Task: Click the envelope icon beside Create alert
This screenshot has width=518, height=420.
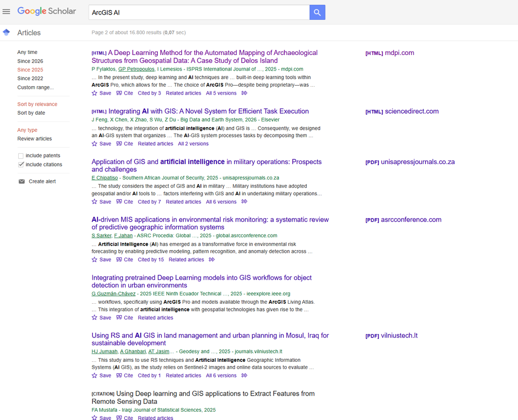Action: 22,181
